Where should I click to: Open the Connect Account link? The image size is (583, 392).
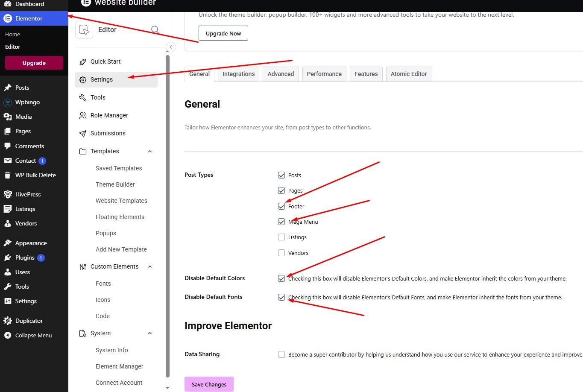(x=119, y=383)
